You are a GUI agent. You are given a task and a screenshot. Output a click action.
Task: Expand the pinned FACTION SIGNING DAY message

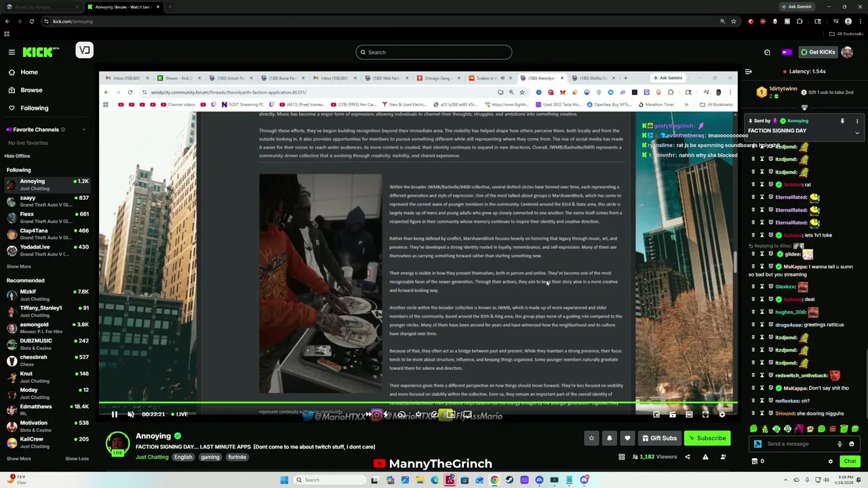(x=857, y=133)
